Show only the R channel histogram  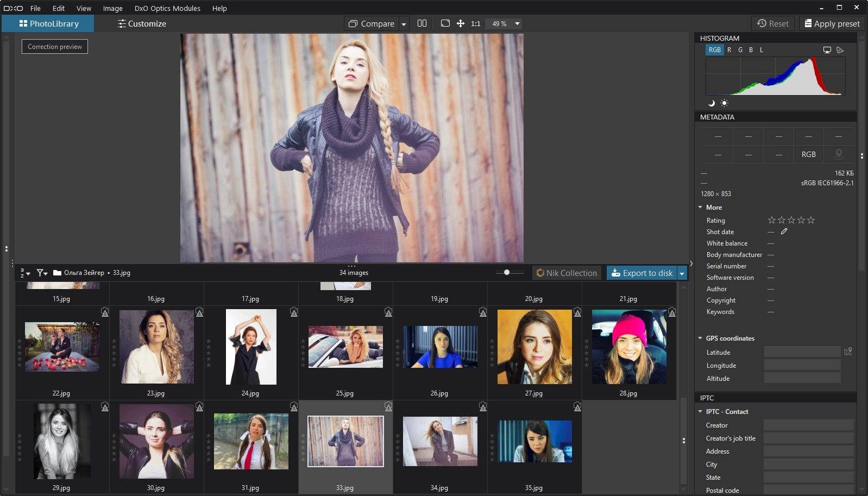tap(729, 50)
